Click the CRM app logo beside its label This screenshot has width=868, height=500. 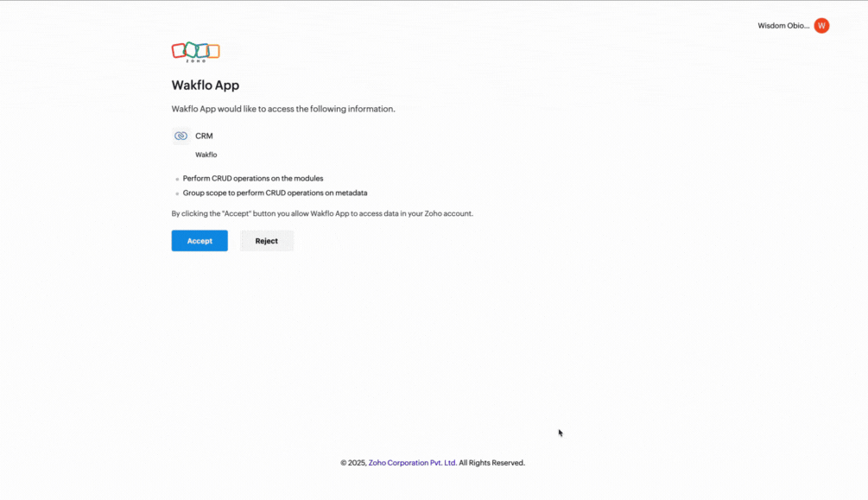click(x=181, y=136)
